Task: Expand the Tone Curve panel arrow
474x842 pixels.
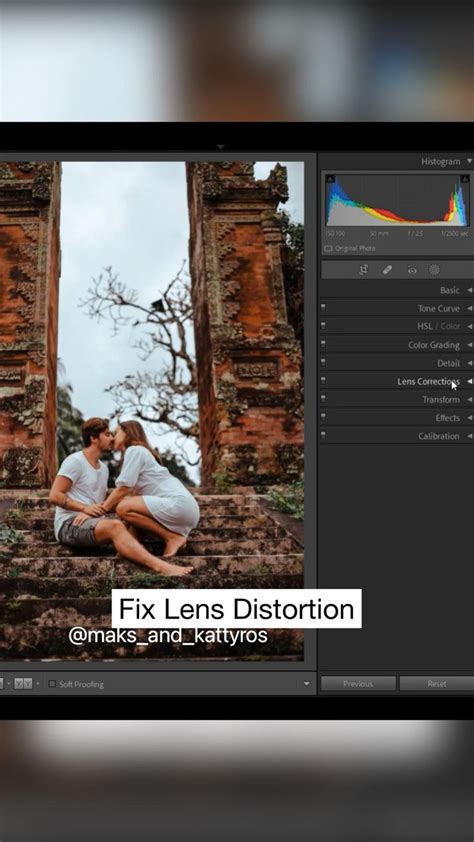Action: pyautogui.click(x=470, y=308)
